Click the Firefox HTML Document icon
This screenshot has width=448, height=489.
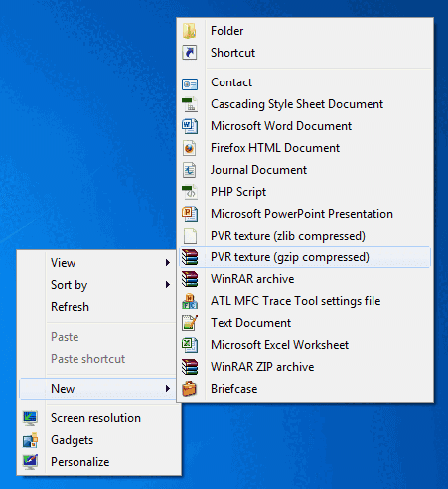click(190, 148)
